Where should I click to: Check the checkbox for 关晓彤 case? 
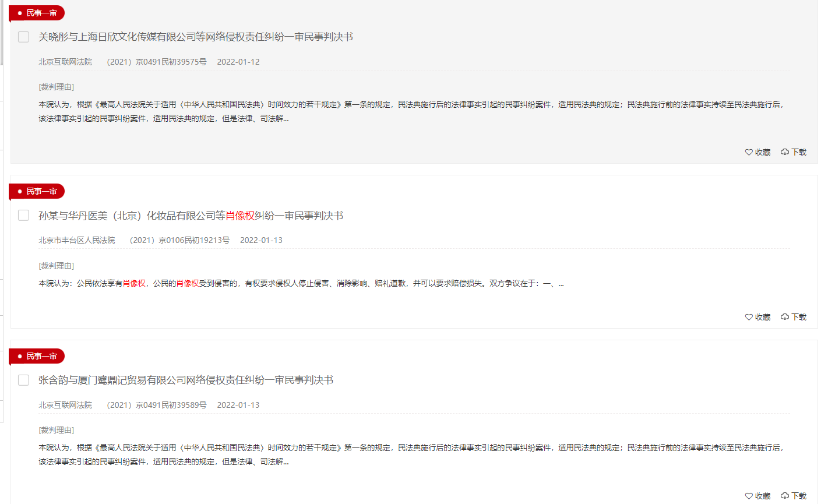pyautogui.click(x=23, y=37)
